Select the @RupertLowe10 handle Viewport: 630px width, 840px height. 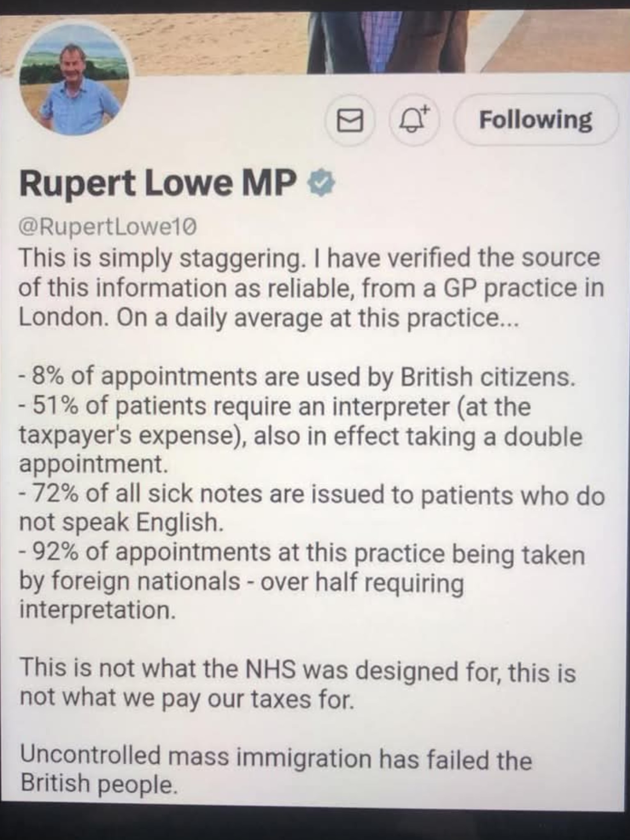pos(108,226)
